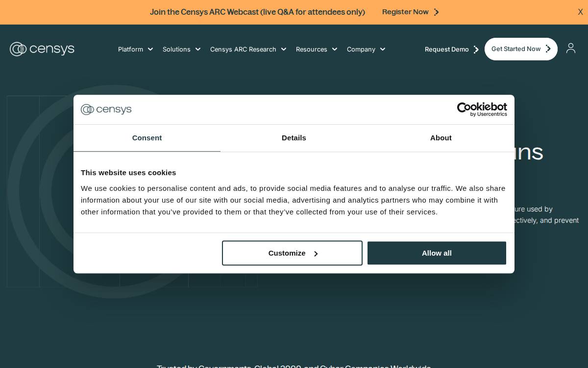Click the arrow in the Get Started Now button
Viewport: 588px width, 368px height.
pos(548,49)
